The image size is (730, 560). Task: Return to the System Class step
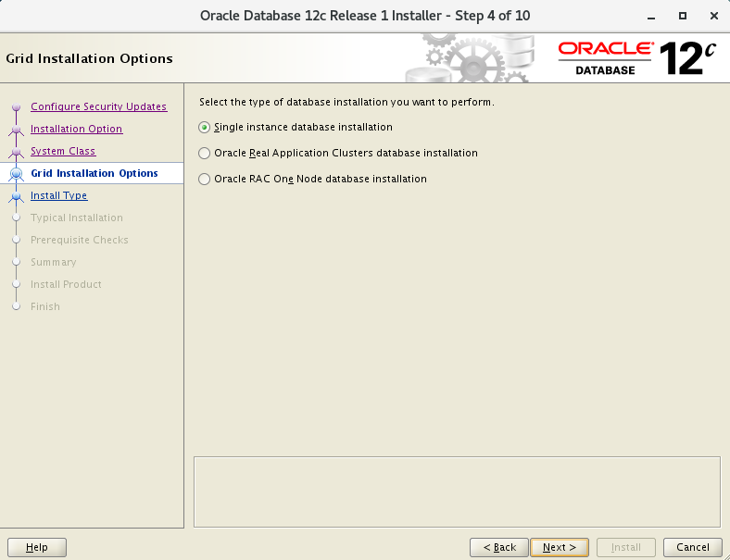point(63,151)
